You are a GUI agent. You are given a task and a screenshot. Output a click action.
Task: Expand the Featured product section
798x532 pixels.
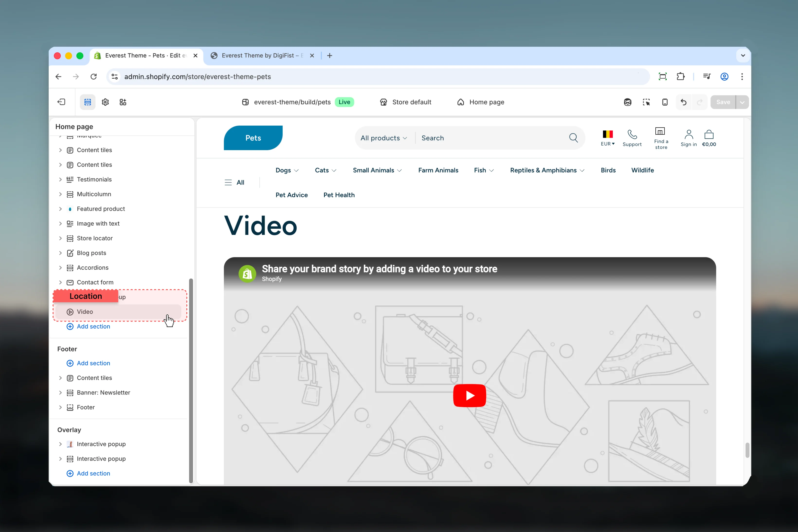[x=60, y=209]
